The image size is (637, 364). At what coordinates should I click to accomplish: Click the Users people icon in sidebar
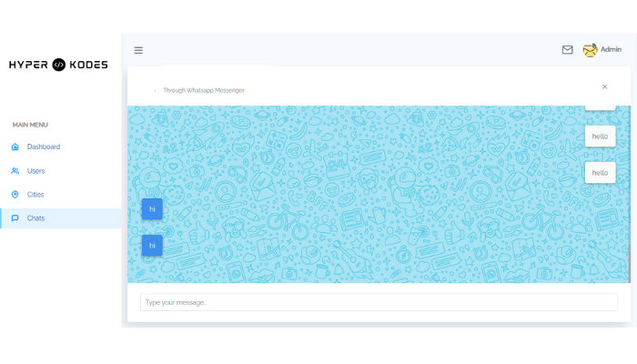[15, 170]
